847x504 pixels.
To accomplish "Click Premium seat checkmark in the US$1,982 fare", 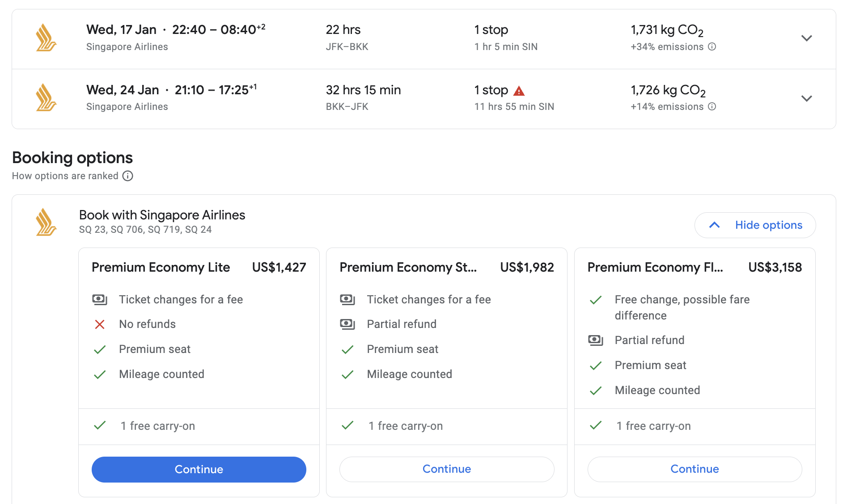I will (347, 349).
